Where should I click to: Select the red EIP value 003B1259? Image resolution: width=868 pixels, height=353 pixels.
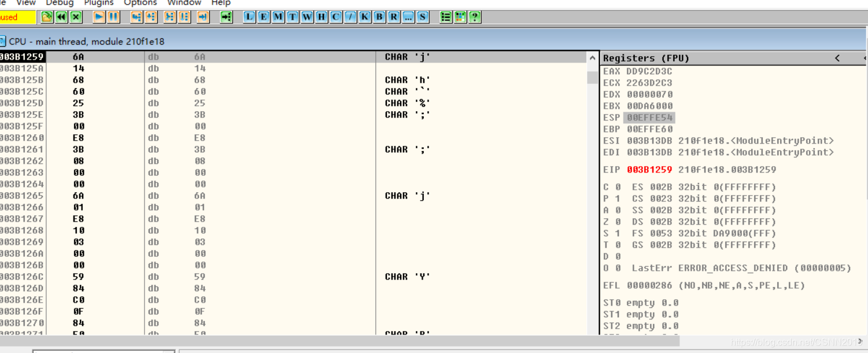(x=649, y=170)
